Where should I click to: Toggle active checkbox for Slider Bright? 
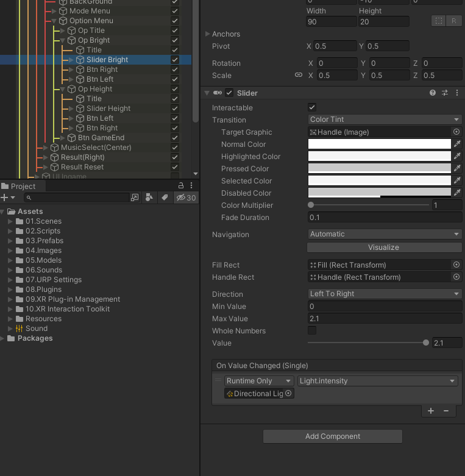click(x=174, y=60)
